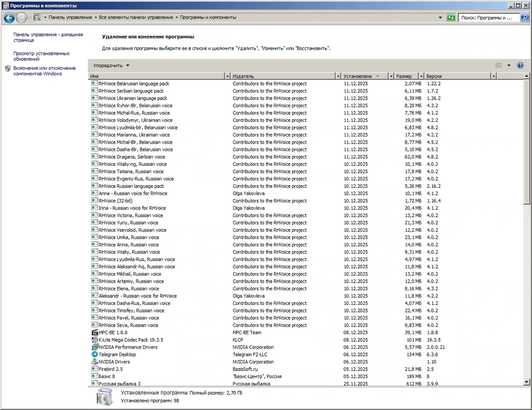Select the K-Lite Mega Codec Pack icon
This screenshot has height=410, width=532.
(94, 340)
